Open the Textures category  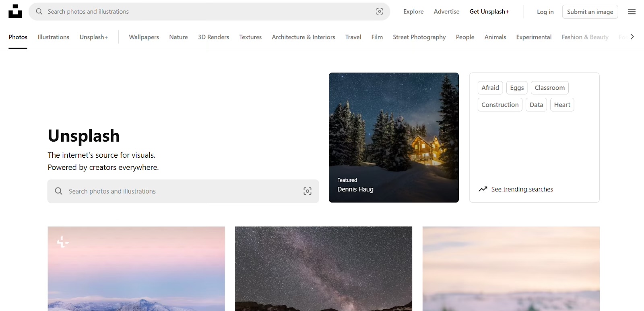[250, 37]
